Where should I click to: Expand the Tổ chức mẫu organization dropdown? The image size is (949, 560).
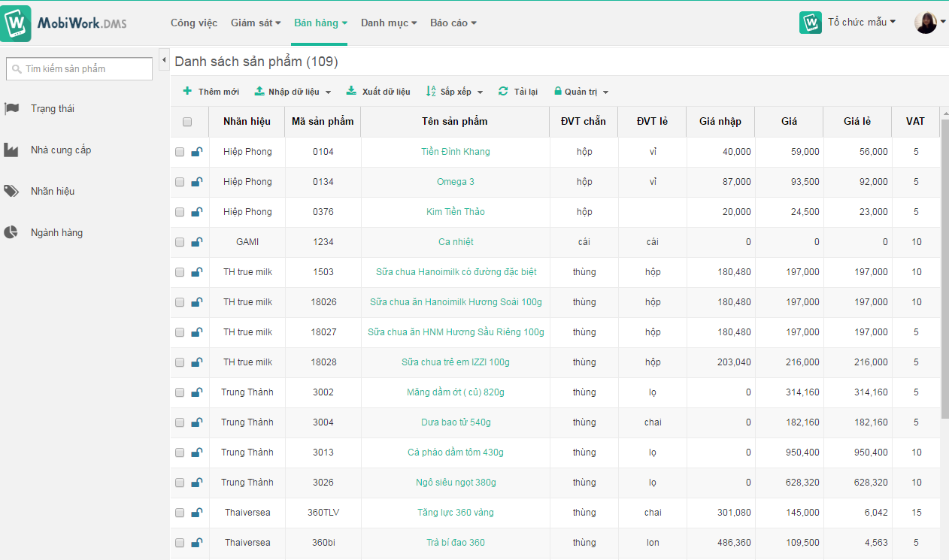(x=862, y=22)
